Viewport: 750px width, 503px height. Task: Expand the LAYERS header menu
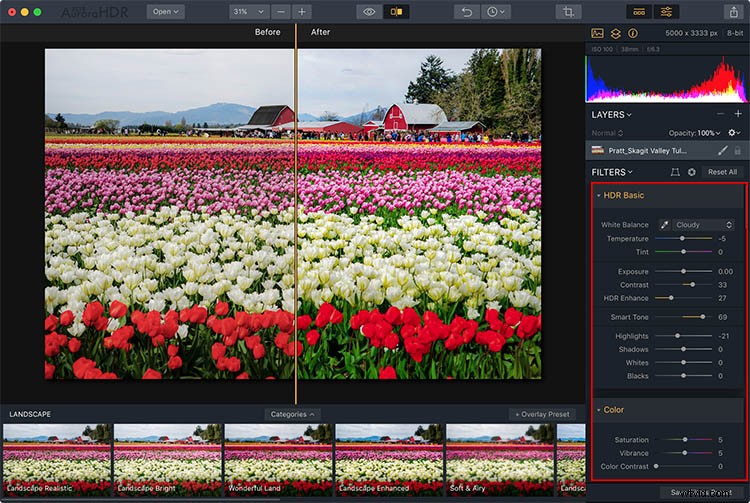click(x=611, y=115)
